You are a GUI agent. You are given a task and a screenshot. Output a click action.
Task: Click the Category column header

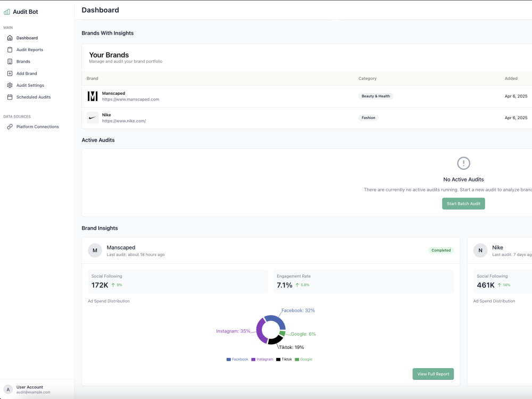368,78
